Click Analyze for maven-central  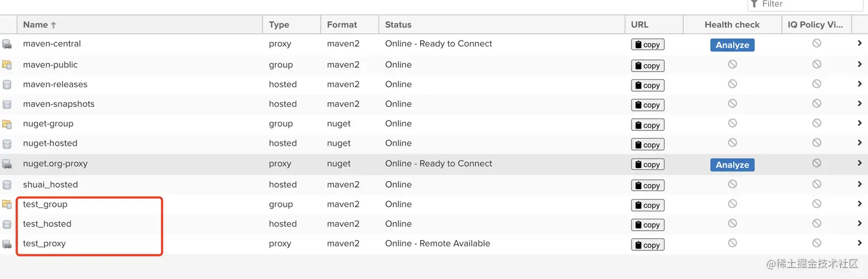tap(732, 45)
